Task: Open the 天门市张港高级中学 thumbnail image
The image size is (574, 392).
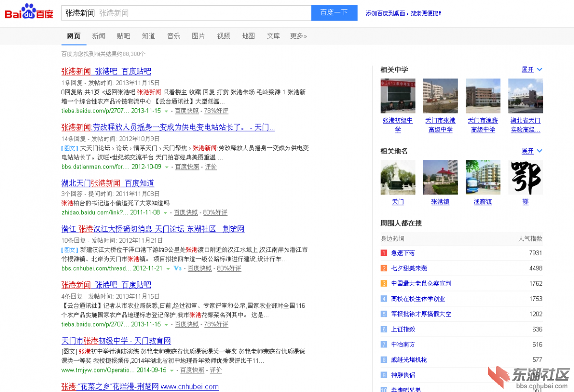Action: coord(440,96)
